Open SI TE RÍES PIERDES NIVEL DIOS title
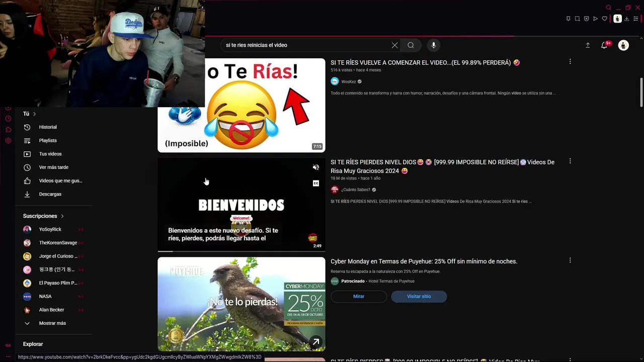 point(443,166)
